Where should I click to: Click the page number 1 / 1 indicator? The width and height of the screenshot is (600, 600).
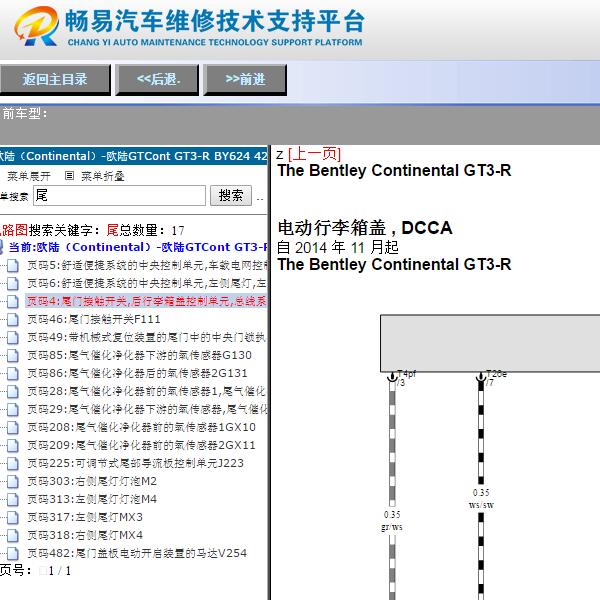pyautogui.click(x=60, y=571)
